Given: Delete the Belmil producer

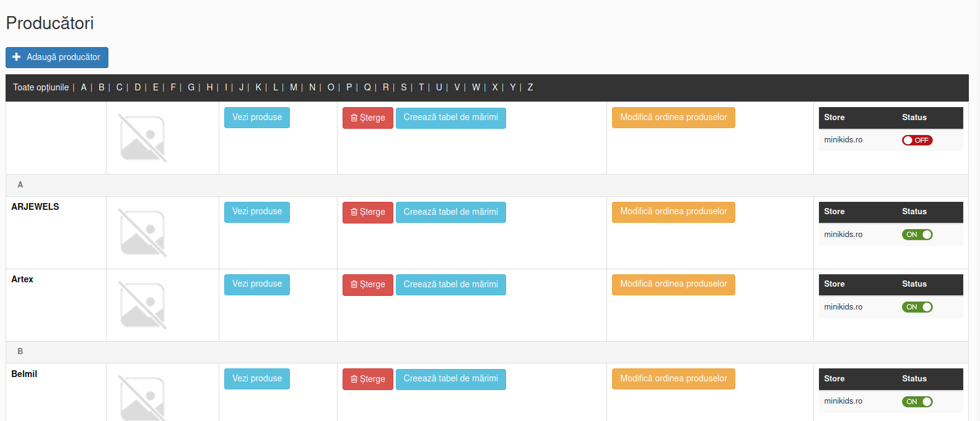Looking at the screenshot, I should point(368,380).
